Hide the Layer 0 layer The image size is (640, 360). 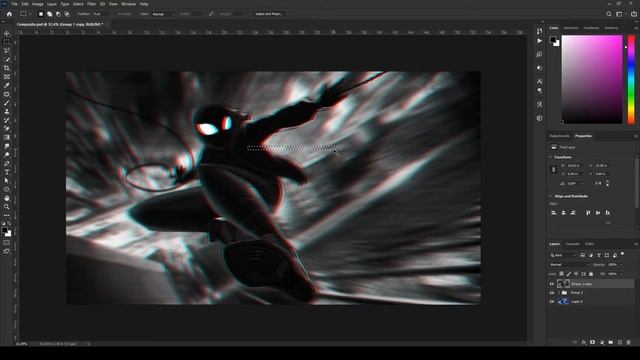[552, 302]
